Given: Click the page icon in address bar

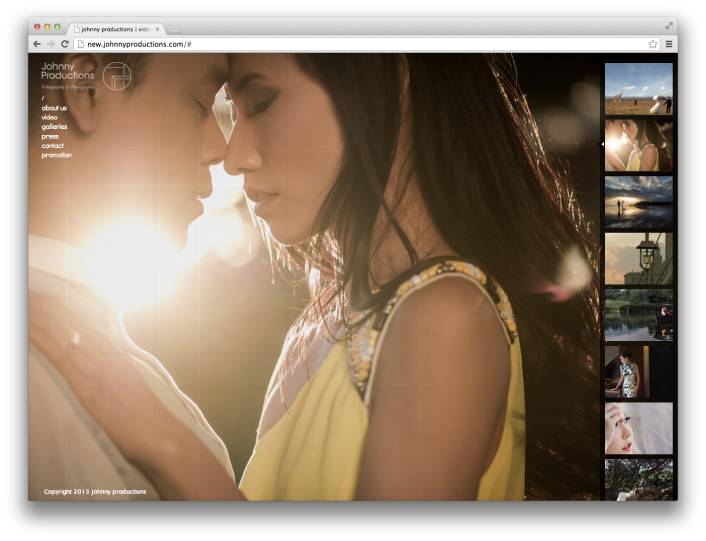Looking at the screenshot, I should [x=81, y=44].
